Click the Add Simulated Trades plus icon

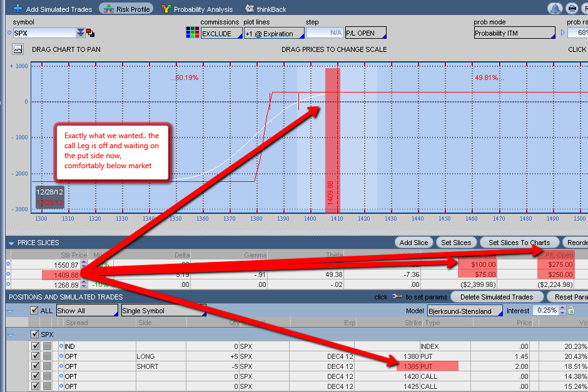point(18,9)
